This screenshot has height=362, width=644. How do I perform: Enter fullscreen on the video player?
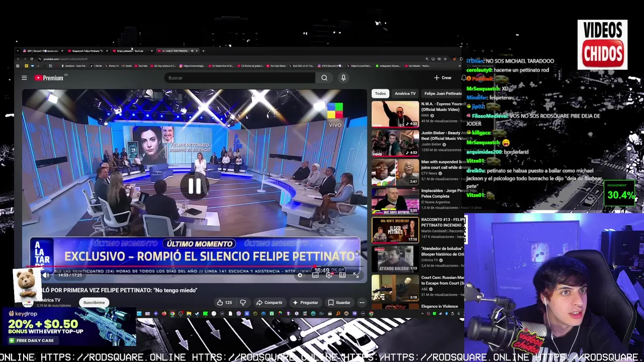pos(356,275)
